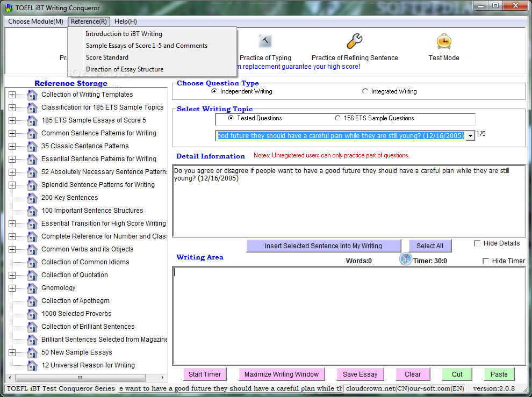Enable Hide Details checkbox
The height and width of the screenshot is (397, 532).
point(477,243)
